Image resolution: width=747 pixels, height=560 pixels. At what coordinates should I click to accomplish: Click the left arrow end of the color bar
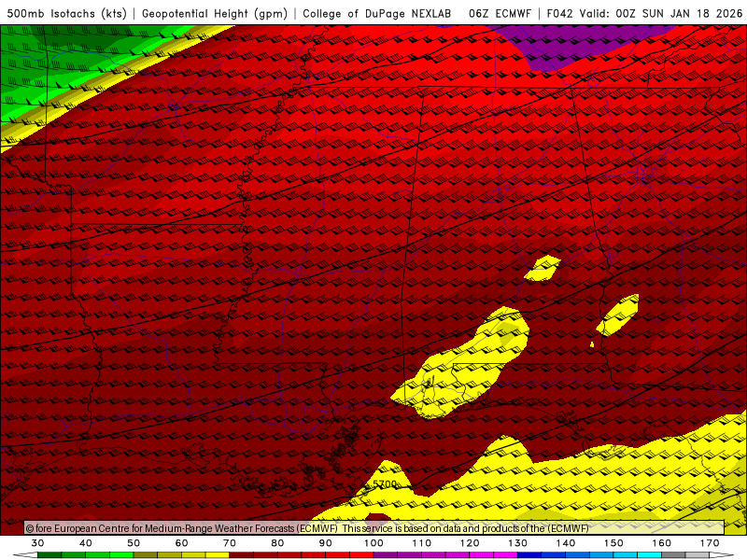point(25,555)
